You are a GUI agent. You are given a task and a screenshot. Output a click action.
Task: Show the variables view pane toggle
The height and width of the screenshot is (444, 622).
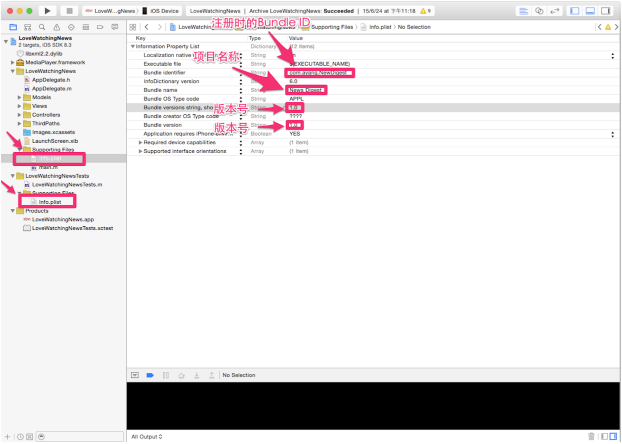605,436
